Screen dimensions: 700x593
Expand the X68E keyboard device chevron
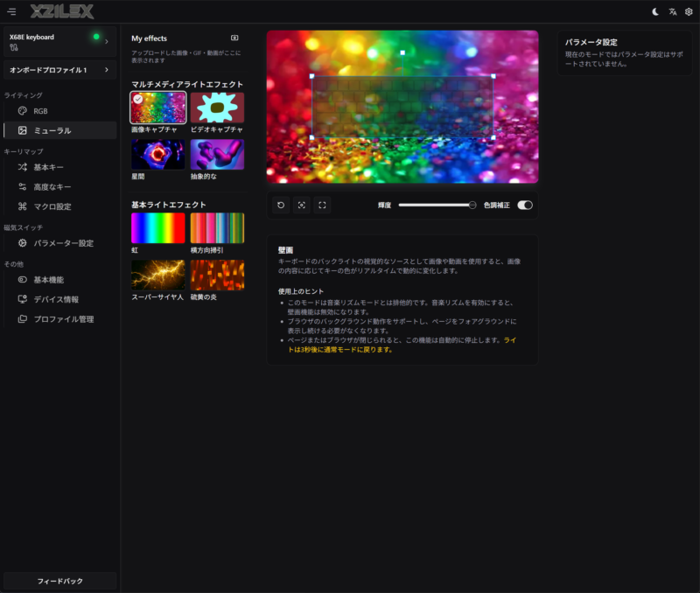(x=106, y=41)
